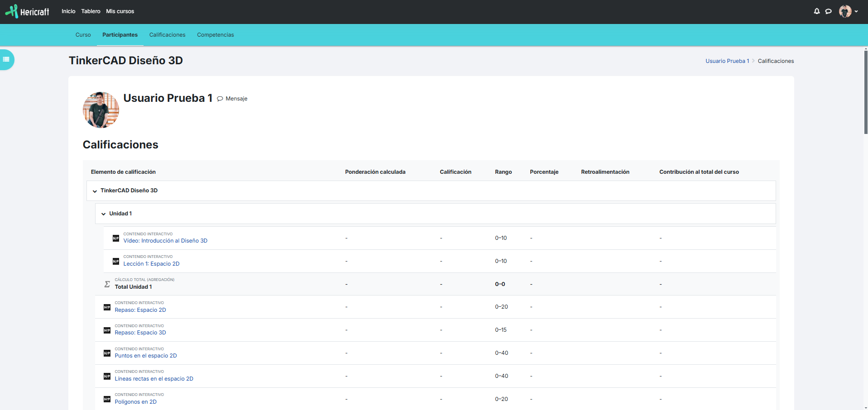Click the H5P icon beside Lección 1

116,261
